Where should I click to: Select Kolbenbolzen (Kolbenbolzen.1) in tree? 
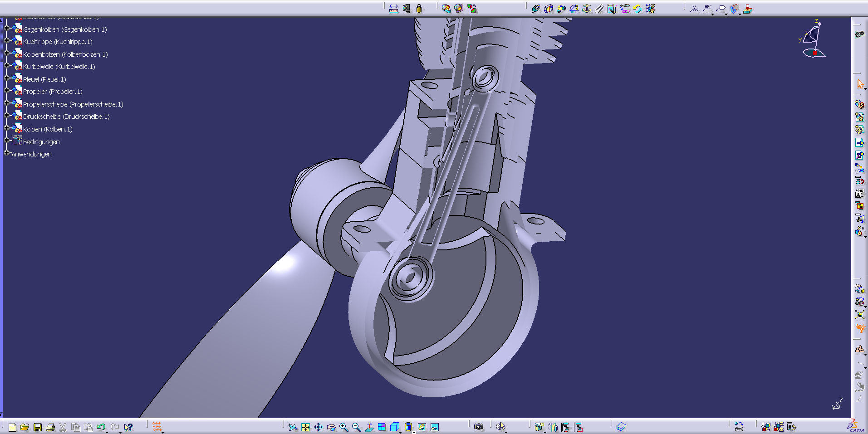pyautogui.click(x=65, y=54)
